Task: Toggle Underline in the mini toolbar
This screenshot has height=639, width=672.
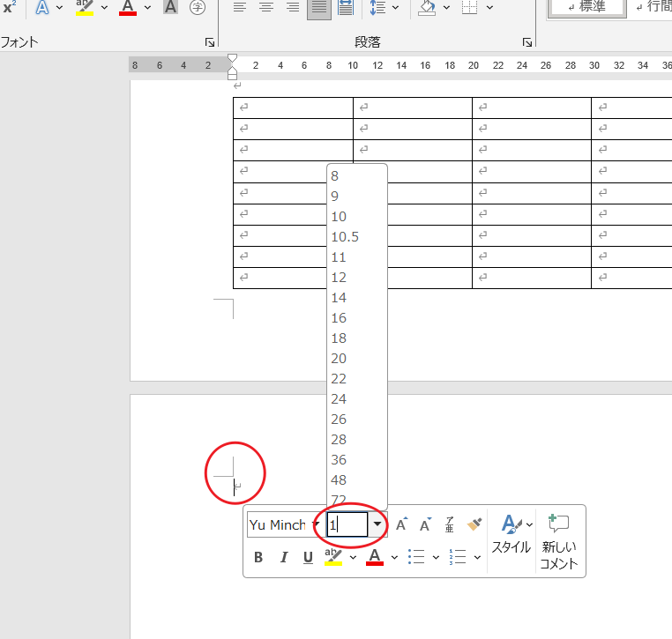Action: pyautogui.click(x=308, y=557)
